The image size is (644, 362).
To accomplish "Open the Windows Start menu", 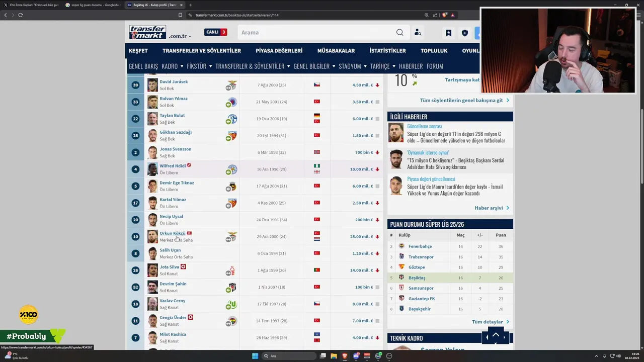I will point(255,356).
